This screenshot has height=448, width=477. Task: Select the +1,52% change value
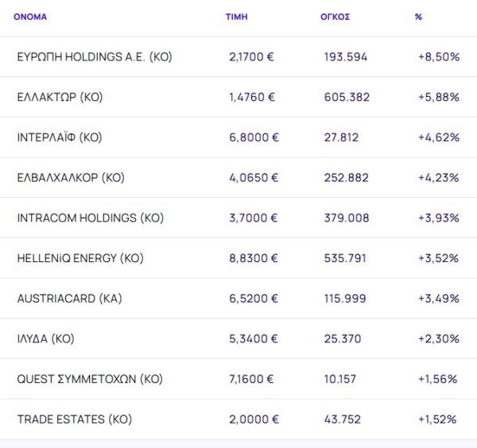coord(437,419)
